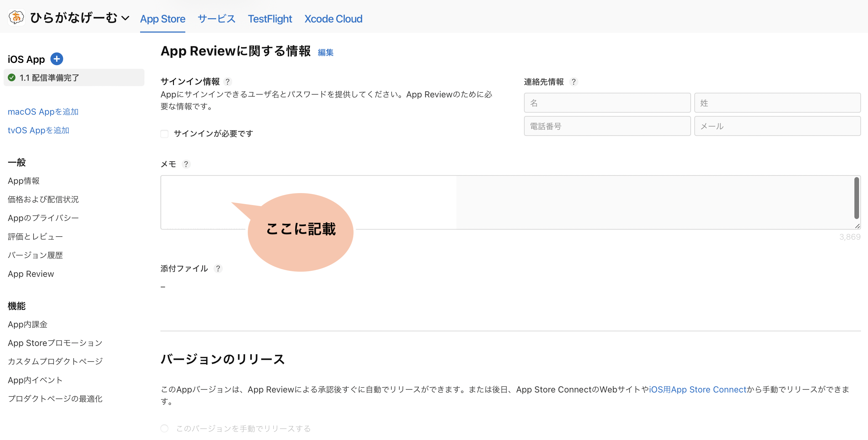Screen dimensions: 868x440
Task: Click the バージョンのリリース heading
Action: pyautogui.click(x=223, y=359)
